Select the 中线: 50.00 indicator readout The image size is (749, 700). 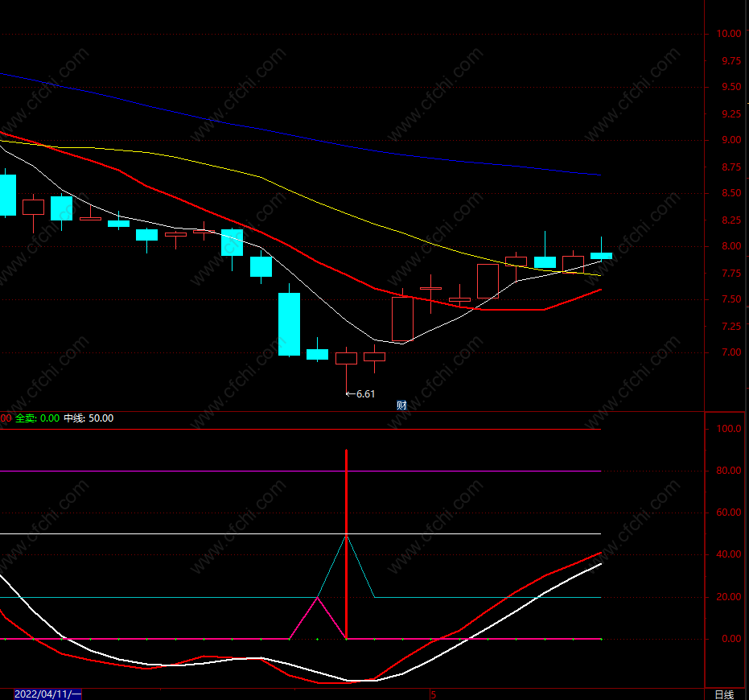tap(88, 418)
